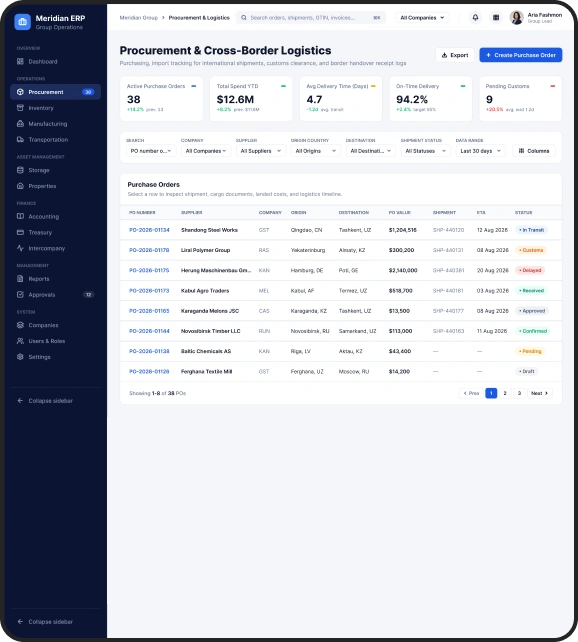Open the Settings sidebar item

[x=55, y=357]
